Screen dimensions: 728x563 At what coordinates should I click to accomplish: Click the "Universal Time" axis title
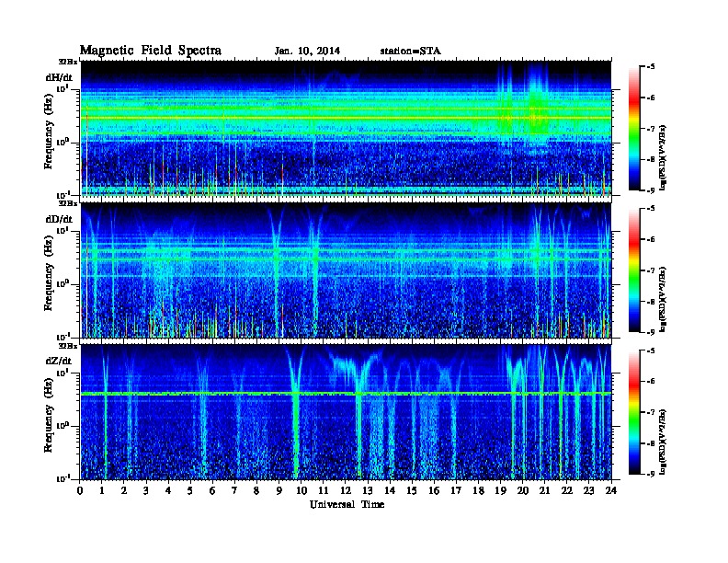point(347,504)
